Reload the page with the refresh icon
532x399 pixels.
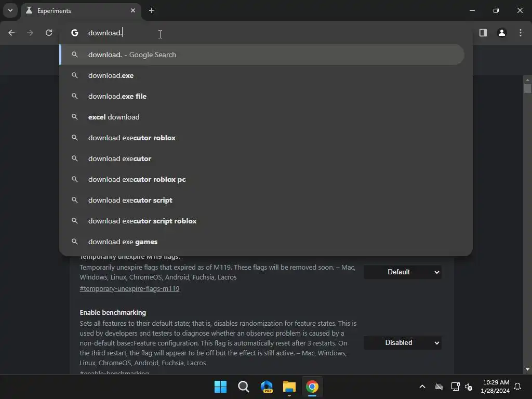[x=49, y=33]
